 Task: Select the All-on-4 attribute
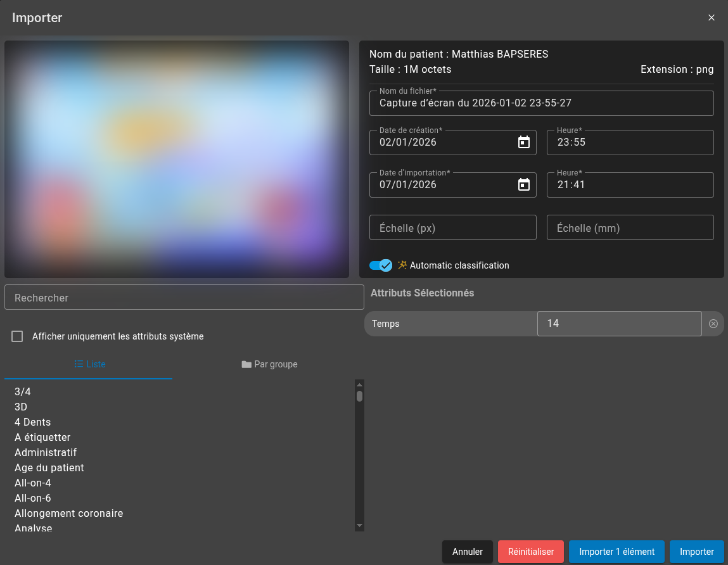click(32, 483)
